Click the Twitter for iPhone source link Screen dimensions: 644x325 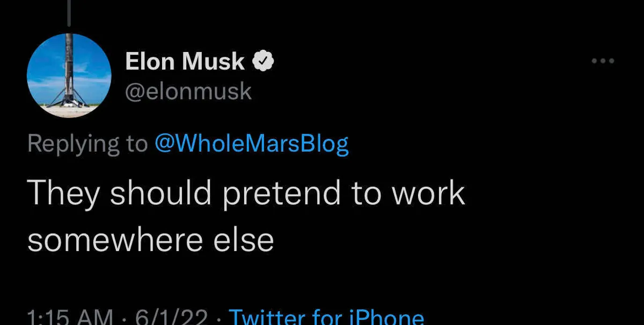326,317
